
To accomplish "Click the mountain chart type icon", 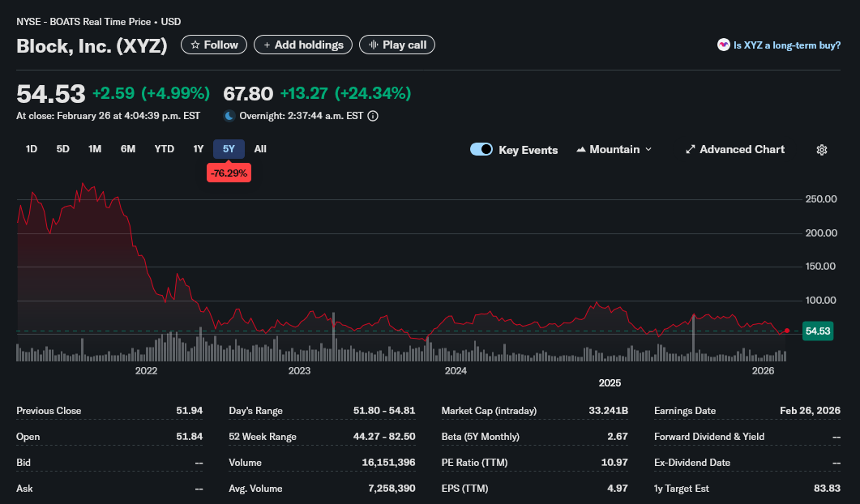I will coord(581,149).
